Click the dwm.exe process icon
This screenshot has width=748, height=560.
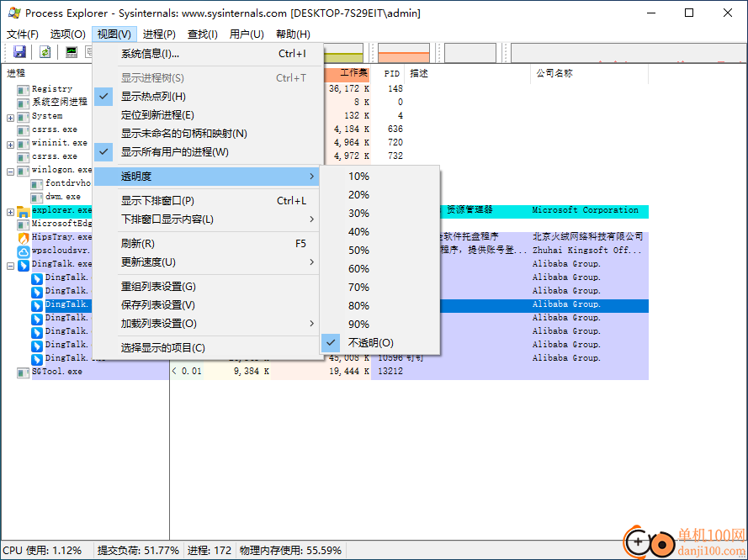click(37, 198)
